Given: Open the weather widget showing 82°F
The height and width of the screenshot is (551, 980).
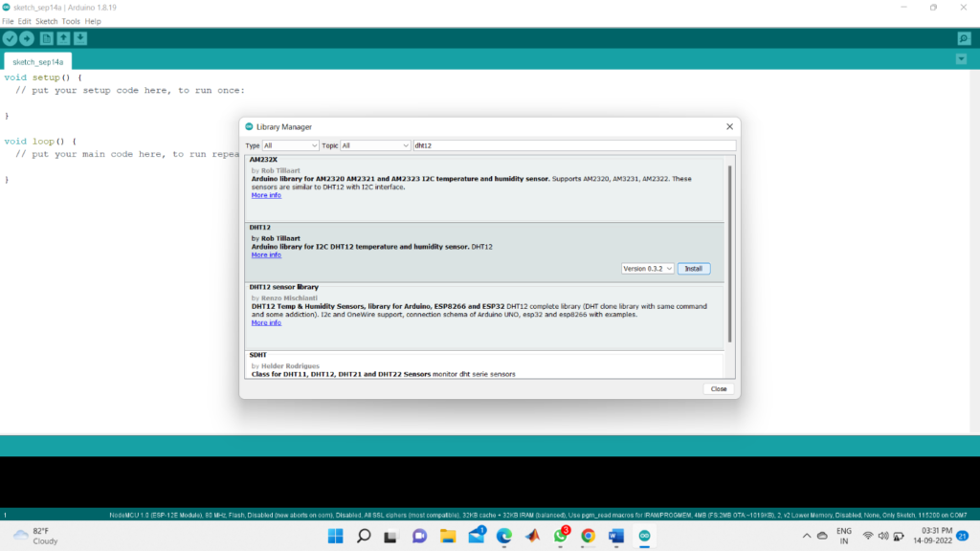Looking at the screenshot, I should click(x=36, y=536).
